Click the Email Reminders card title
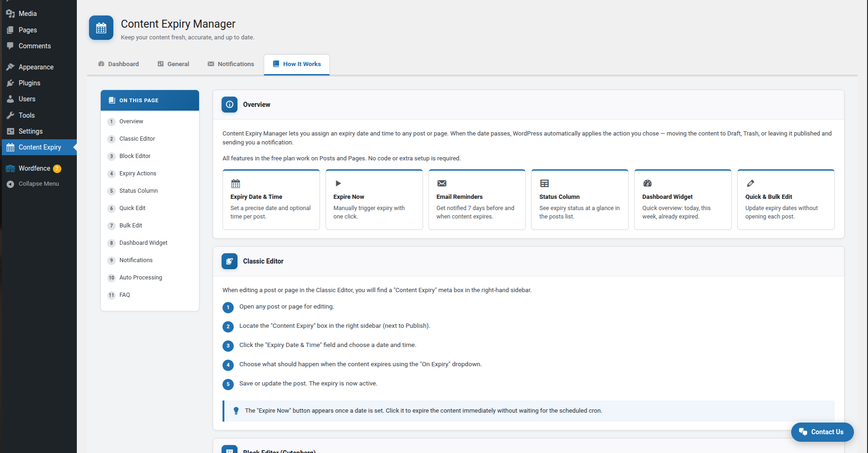The width and height of the screenshot is (868, 453). [460, 197]
